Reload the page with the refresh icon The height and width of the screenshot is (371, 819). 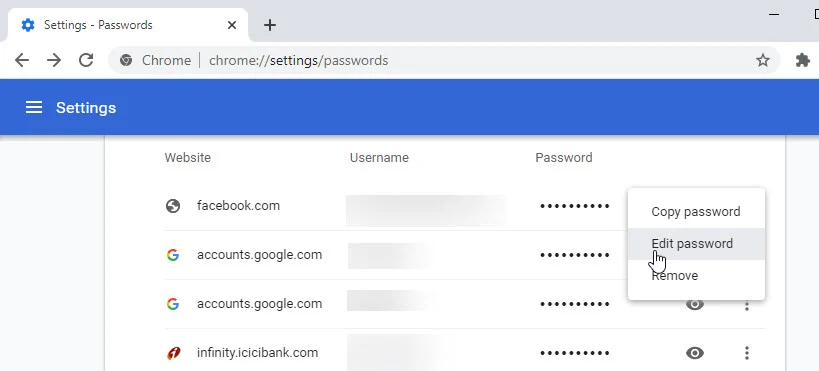coord(86,61)
